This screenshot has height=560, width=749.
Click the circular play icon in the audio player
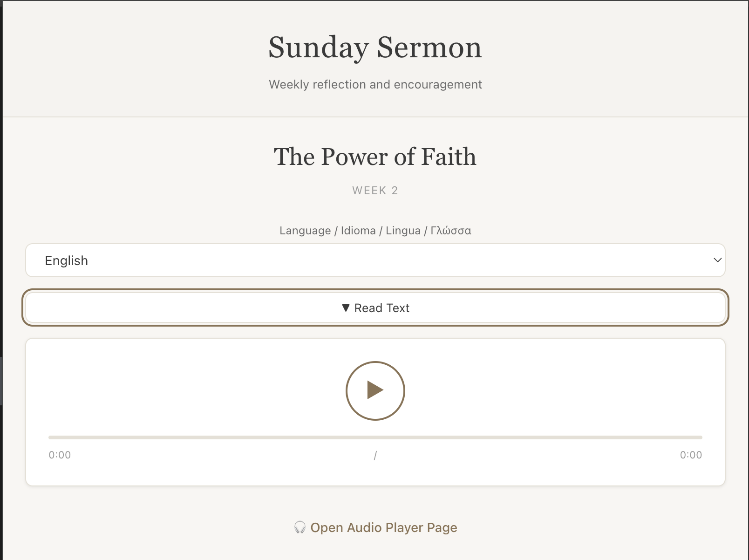374,391
